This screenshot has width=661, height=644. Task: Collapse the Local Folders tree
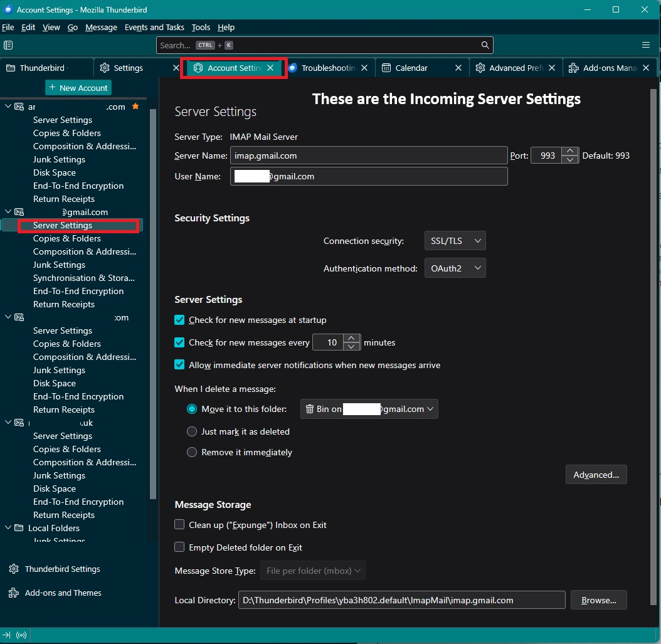8,527
